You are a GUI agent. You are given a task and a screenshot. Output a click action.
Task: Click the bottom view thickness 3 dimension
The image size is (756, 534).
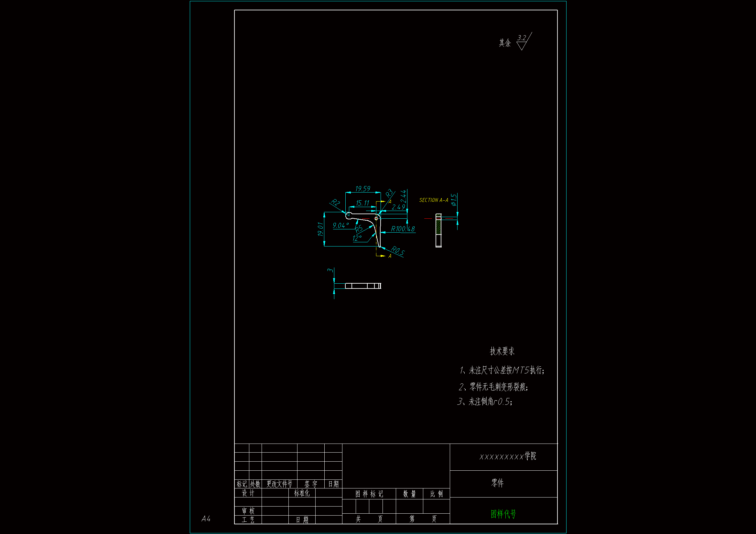click(330, 270)
